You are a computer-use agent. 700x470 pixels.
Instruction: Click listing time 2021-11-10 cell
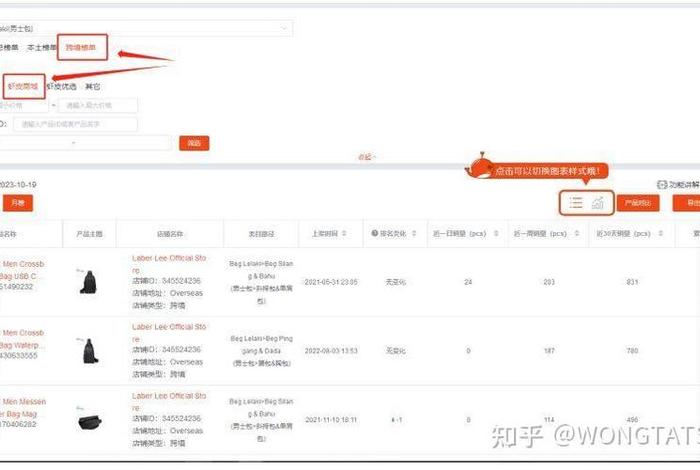(331, 420)
